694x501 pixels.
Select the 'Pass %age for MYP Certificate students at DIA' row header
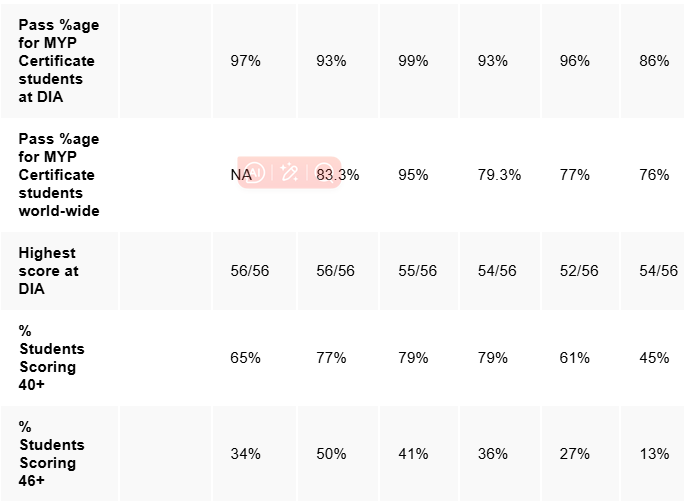pos(59,61)
